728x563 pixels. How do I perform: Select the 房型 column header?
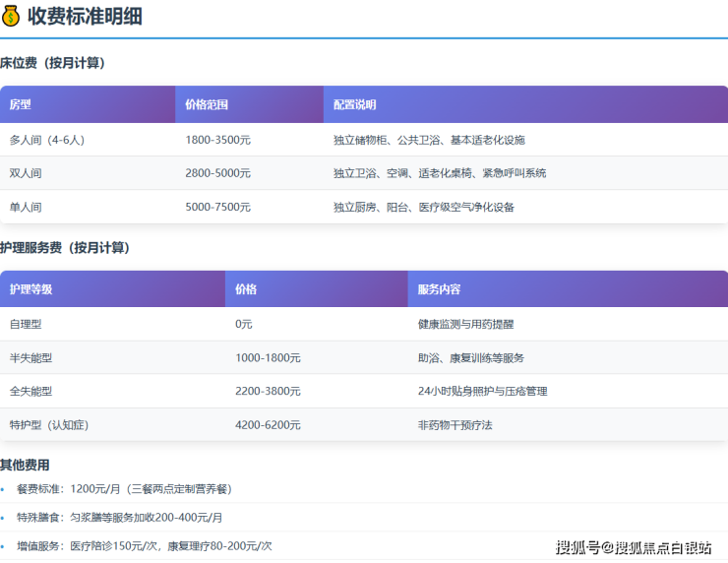[21, 104]
